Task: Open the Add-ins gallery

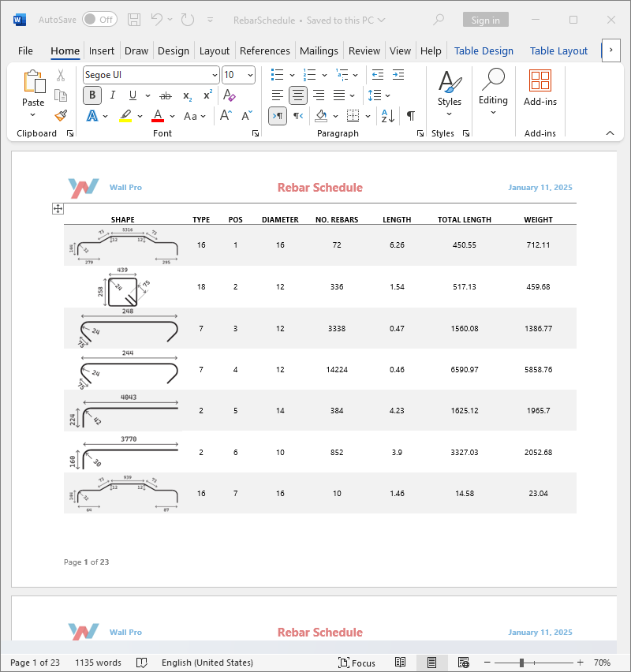Action: tap(540, 88)
